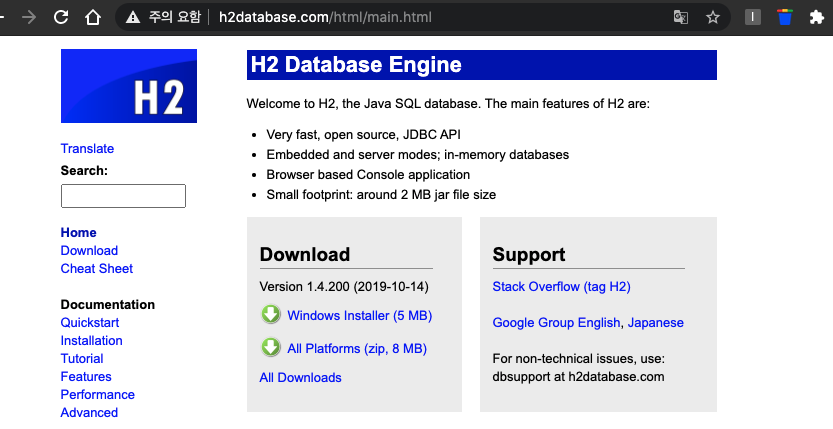This screenshot has width=833, height=429.
Task: Open the Download sidebar link
Action: pos(89,251)
